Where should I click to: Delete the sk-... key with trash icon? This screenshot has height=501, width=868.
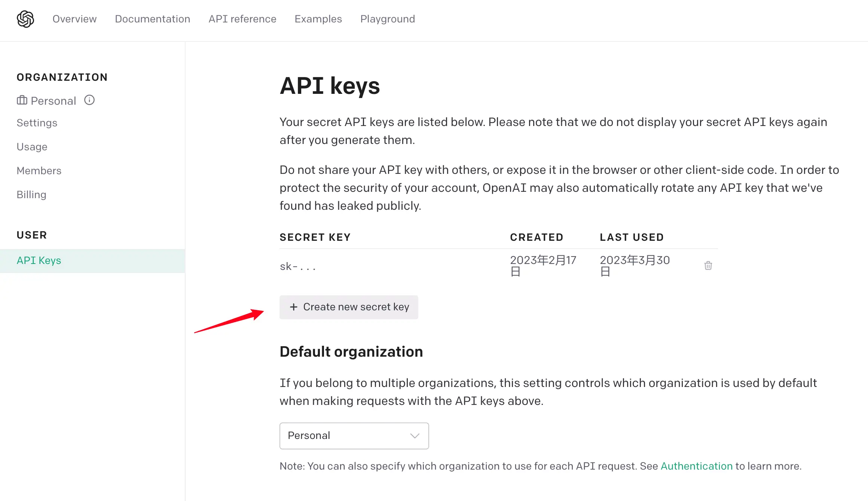click(x=708, y=266)
